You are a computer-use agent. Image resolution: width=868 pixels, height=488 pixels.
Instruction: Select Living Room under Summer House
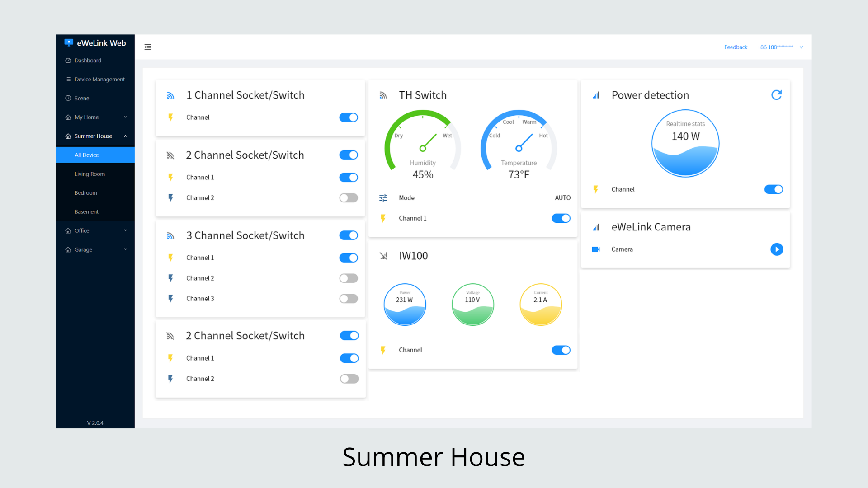90,174
